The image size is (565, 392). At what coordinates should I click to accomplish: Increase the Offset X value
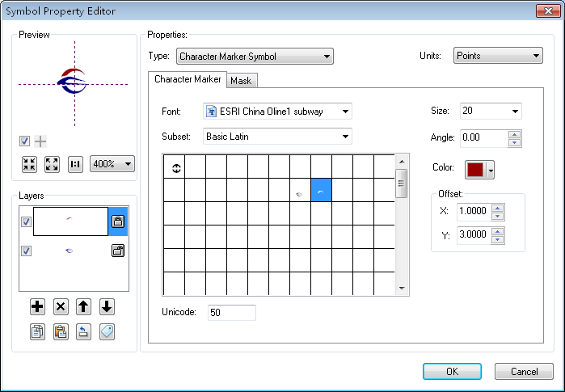point(498,208)
